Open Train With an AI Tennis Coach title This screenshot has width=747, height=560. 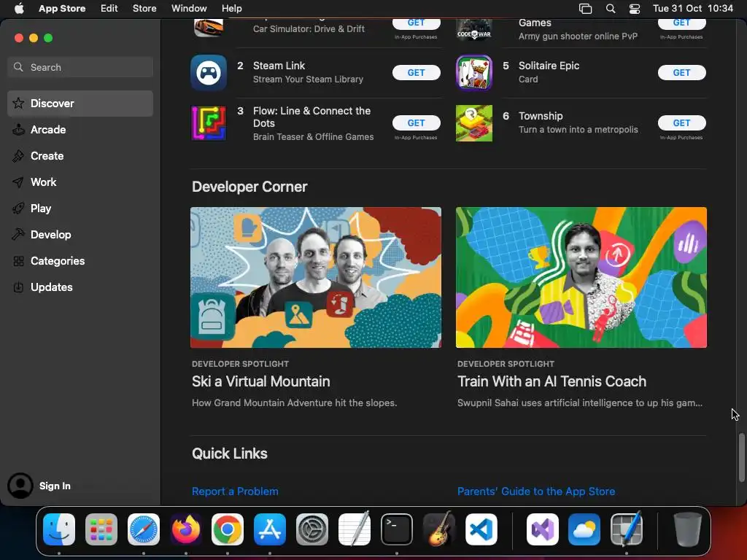tap(551, 381)
